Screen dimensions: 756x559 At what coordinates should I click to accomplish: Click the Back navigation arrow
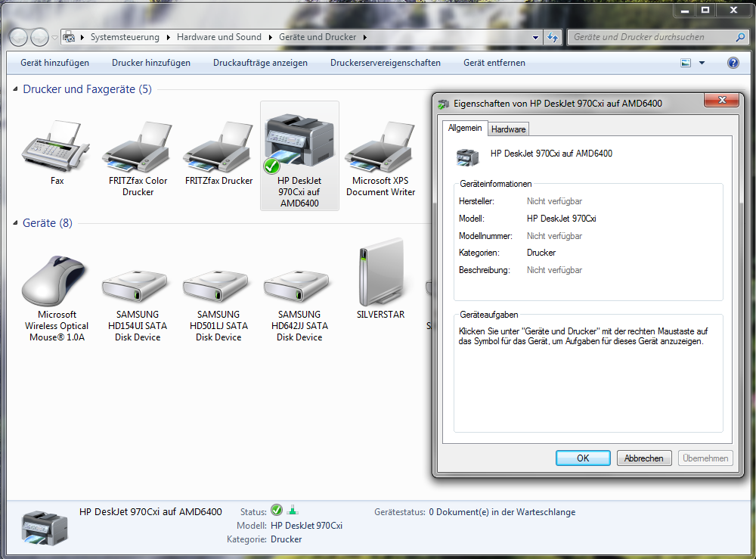pyautogui.click(x=18, y=37)
